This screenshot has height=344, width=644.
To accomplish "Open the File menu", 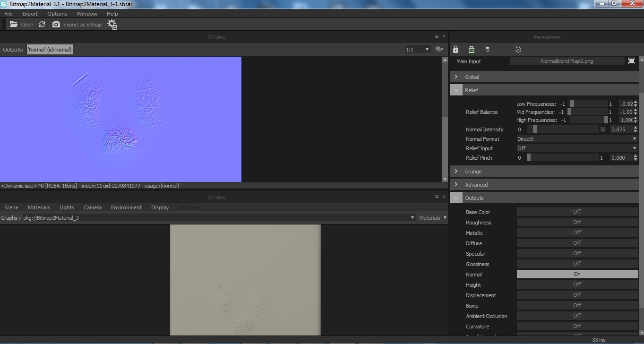I will tap(9, 14).
